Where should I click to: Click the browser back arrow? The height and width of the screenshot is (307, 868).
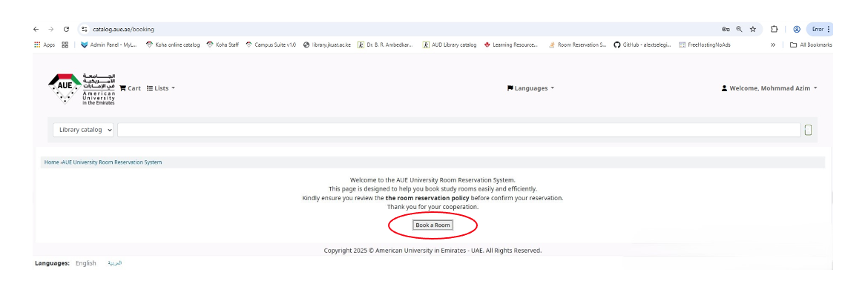pos(36,30)
